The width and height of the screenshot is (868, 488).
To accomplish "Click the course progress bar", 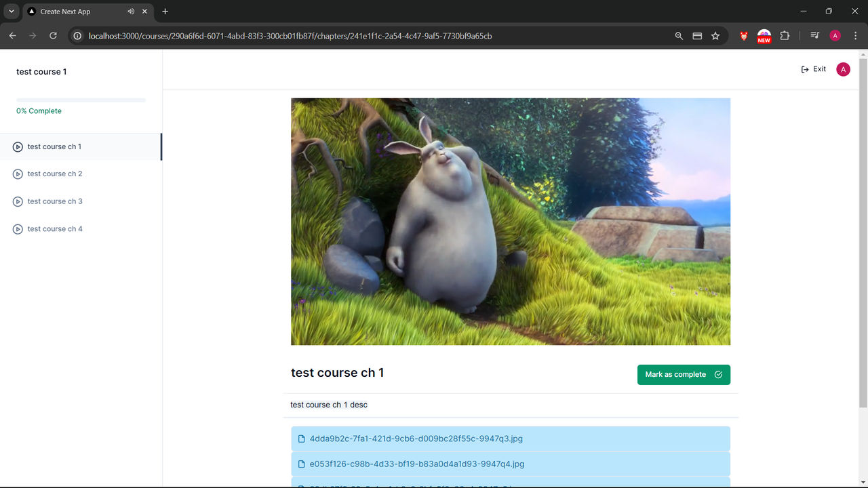I will pos(81,100).
